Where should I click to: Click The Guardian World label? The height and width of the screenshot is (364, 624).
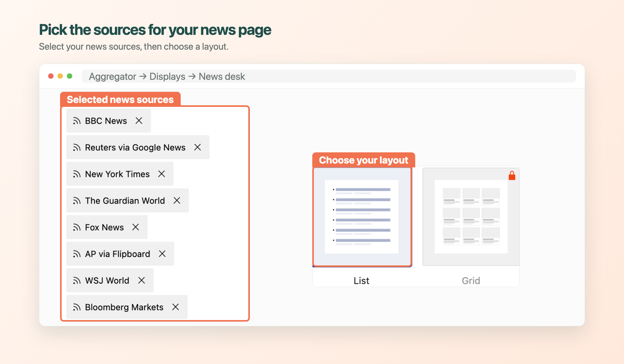(x=125, y=201)
